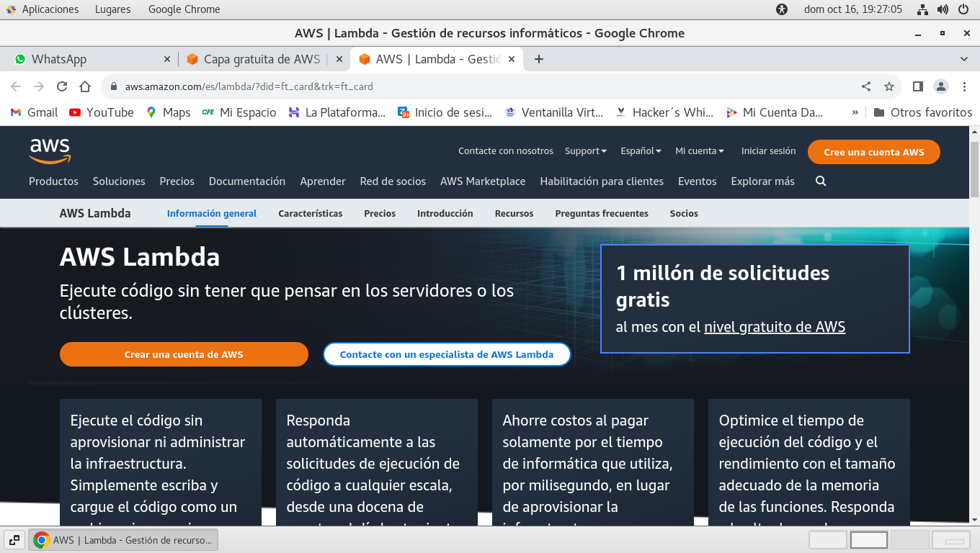The height and width of the screenshot is (553, 980).
Task: Open the Características section tab
Action: (x=310, y=213)
